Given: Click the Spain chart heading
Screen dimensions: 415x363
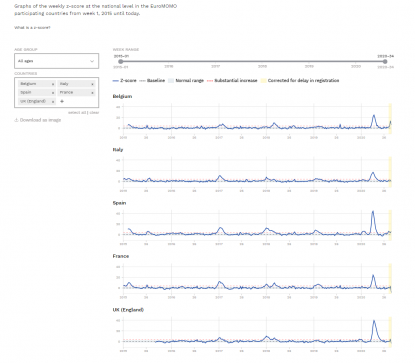Looking at the screenshot, I should click(x=119, y=203).
